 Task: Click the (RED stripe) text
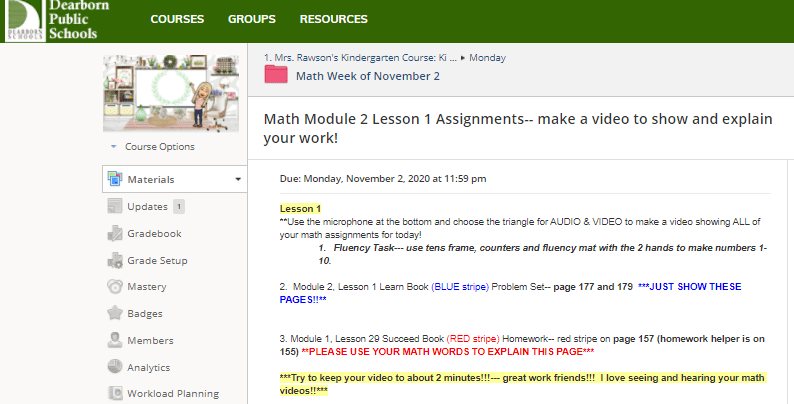pyautogui.click(x=473, y=339)
